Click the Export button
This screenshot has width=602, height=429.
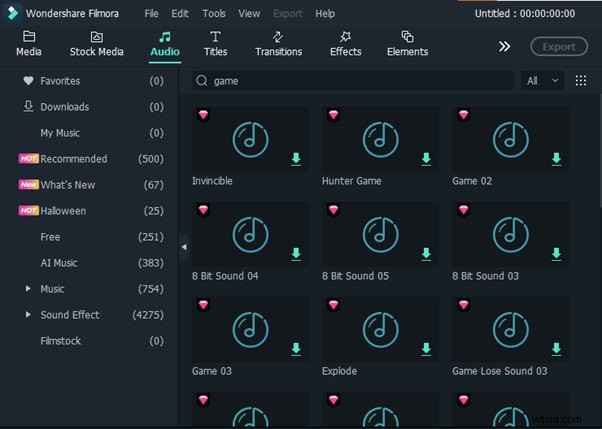point(558,46)
